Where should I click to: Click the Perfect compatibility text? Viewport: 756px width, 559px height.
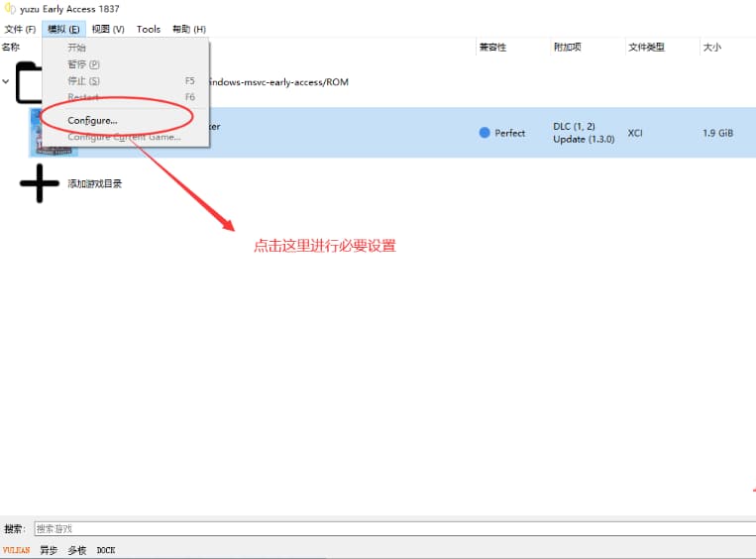click(x=509, y=133)
